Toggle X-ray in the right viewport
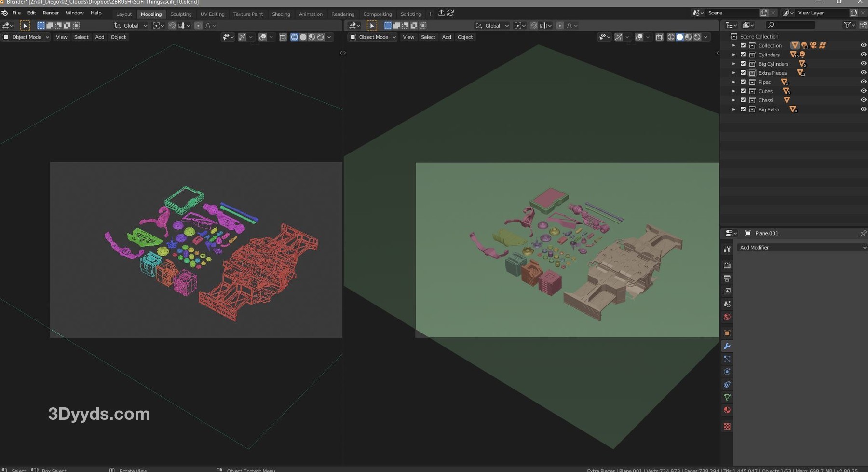 pyautogui.click(x=659, y=37)
